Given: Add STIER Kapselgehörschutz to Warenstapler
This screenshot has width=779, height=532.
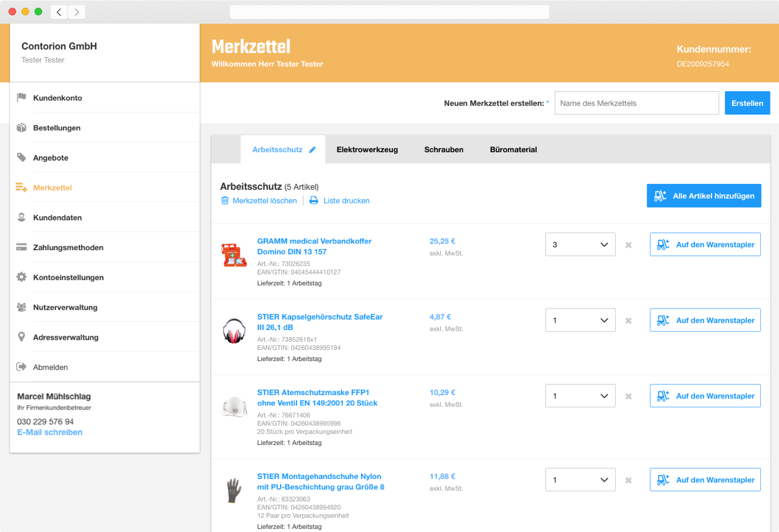Looking at the screenshot, I should click(x=705, y=320).
